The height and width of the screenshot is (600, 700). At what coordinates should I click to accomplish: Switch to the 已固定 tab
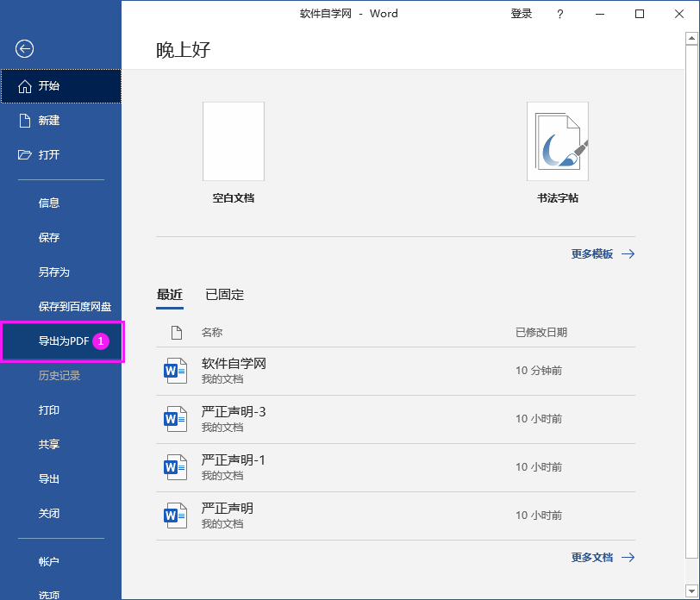point(223,294)
